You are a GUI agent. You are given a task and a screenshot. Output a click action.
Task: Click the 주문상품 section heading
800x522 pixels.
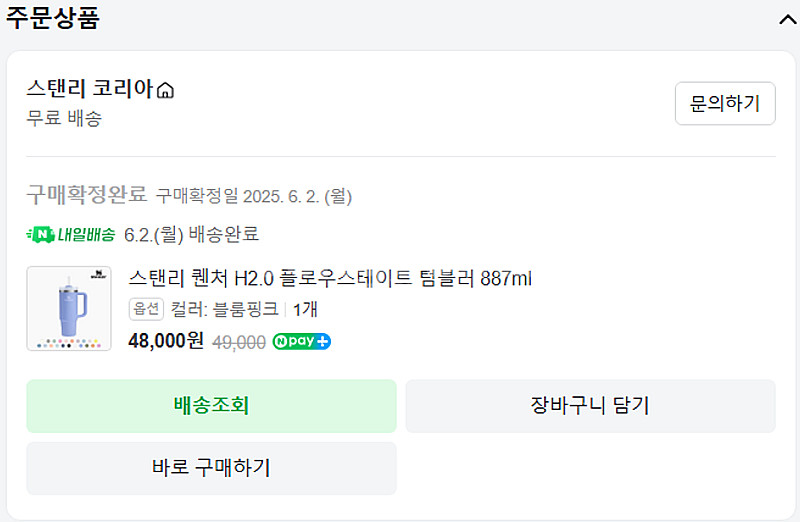tap(53, 18)
